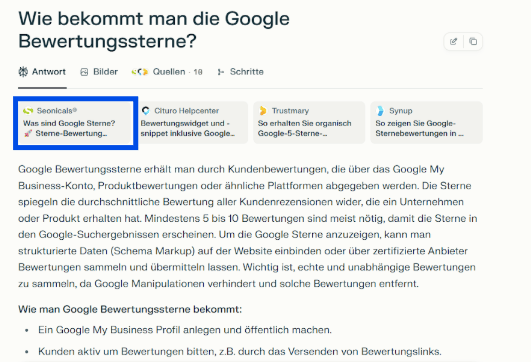Screen dimensions: 531x362
Task: Click the text 'So erhalten Sie organisch'
Action: (x=304, y=123)
